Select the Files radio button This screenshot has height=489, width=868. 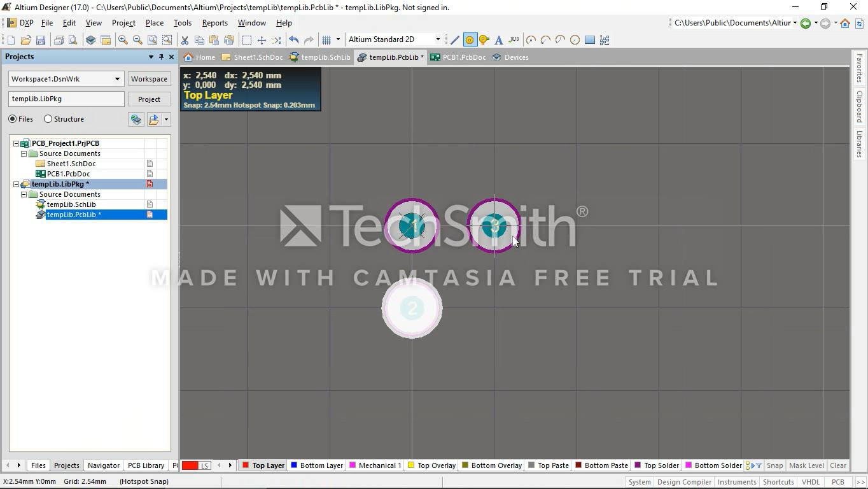[x=13, y=119]
